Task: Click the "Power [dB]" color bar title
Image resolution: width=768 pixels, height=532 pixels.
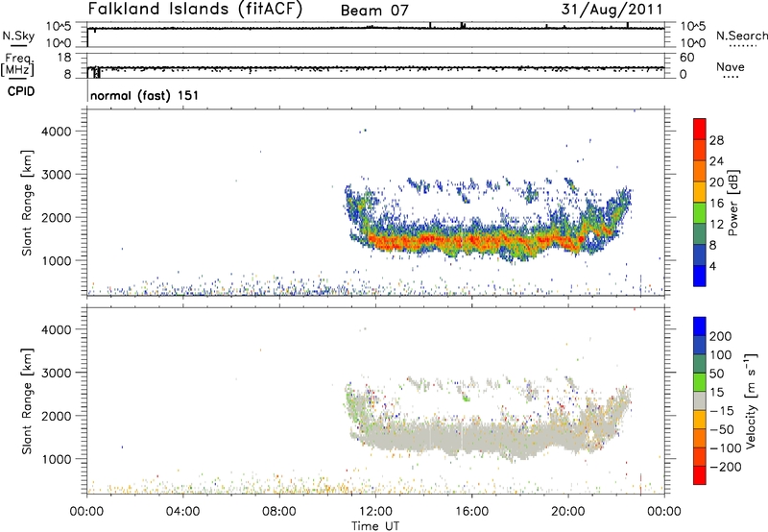Action: click(733, 203)
